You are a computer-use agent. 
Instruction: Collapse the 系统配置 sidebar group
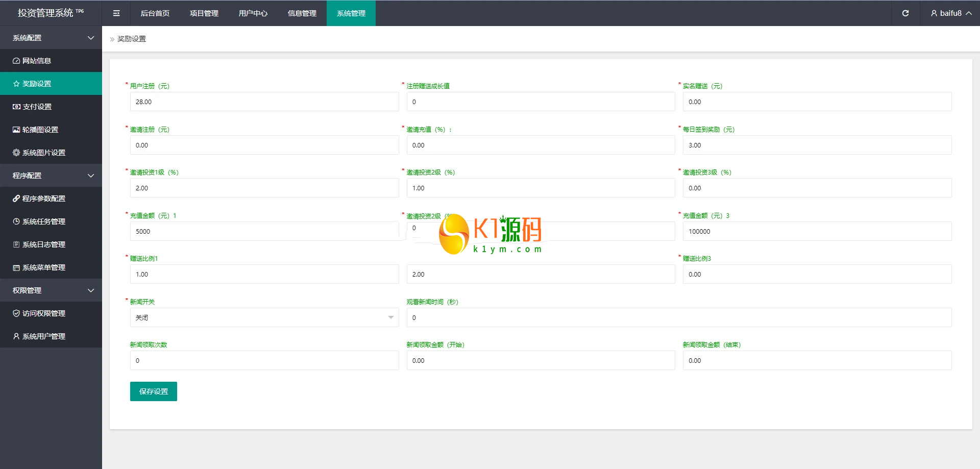pyautogui.click(x=51, y=38)
